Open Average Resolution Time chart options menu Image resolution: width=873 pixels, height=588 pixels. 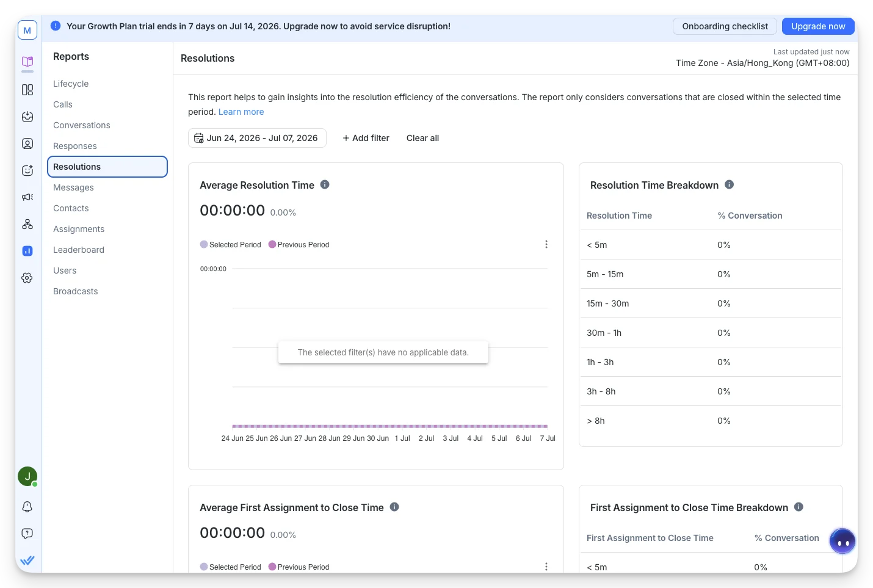pos(546,244)
